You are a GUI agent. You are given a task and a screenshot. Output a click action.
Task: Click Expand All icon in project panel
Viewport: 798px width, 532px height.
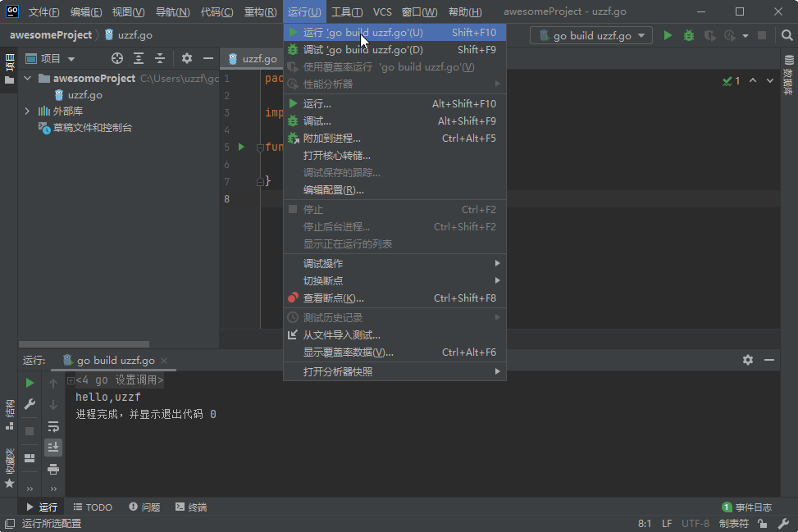pyautogui.click(x=139, y=58)
